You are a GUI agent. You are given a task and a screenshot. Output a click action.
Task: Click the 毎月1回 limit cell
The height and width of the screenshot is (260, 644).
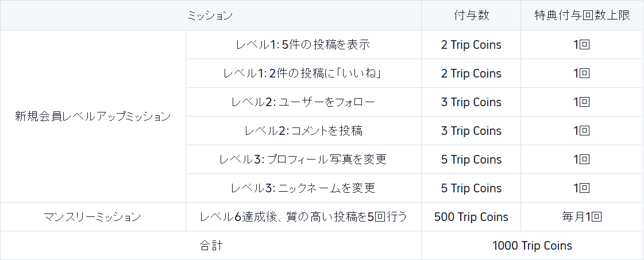(x=582, y=216)
